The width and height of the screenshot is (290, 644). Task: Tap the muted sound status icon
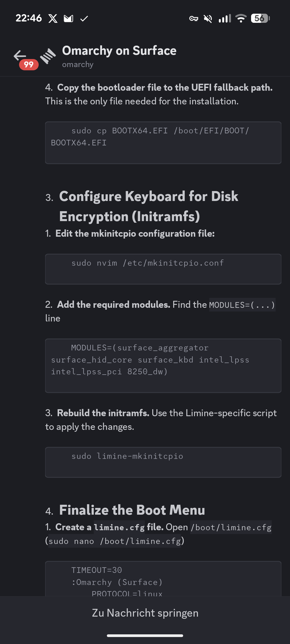[x=208, y=19]
